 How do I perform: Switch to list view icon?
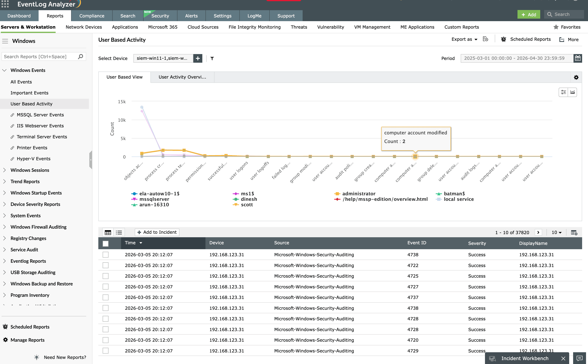119,232
